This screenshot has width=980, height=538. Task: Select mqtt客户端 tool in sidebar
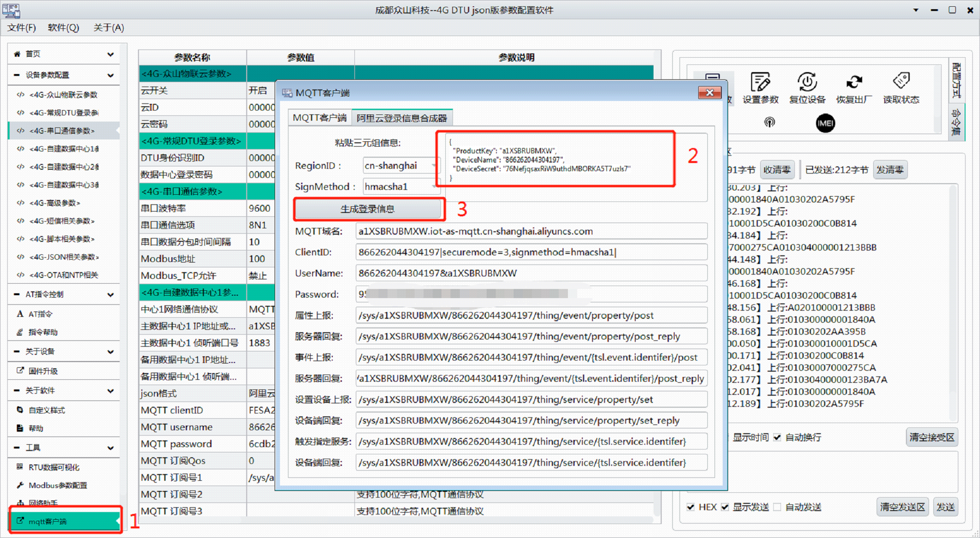64,521
